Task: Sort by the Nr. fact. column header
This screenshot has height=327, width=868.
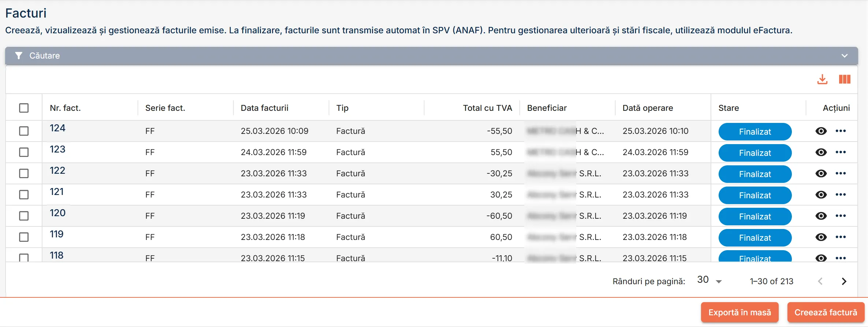Action: [x=65, y=108]
